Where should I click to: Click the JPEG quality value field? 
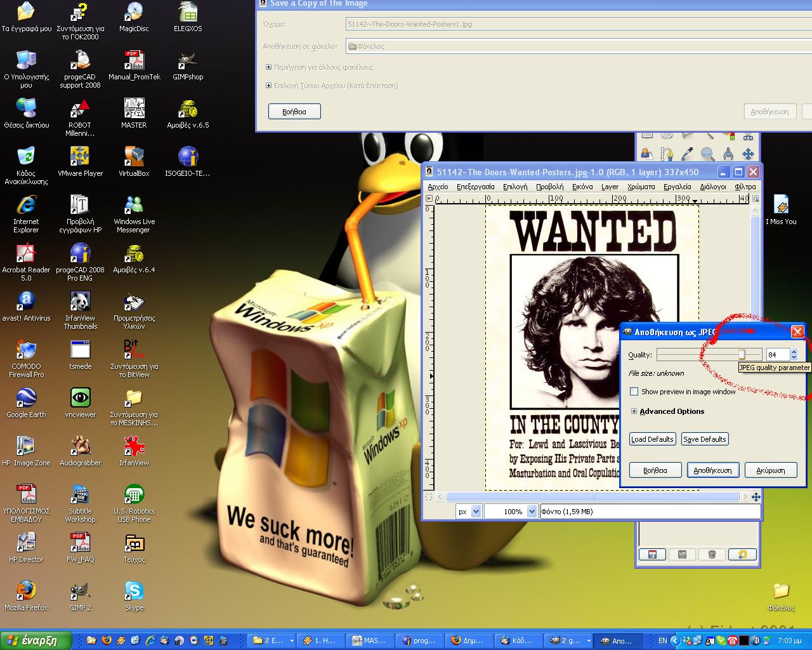[778, 355]
